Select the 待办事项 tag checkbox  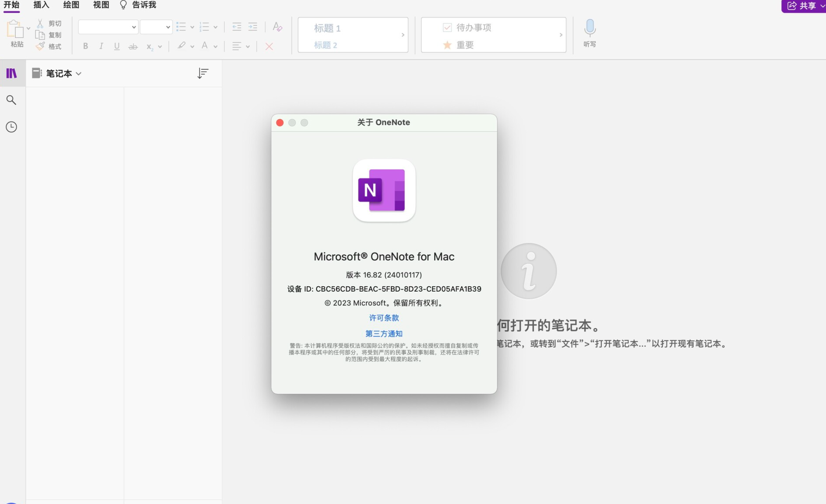(x=446, y=27)
